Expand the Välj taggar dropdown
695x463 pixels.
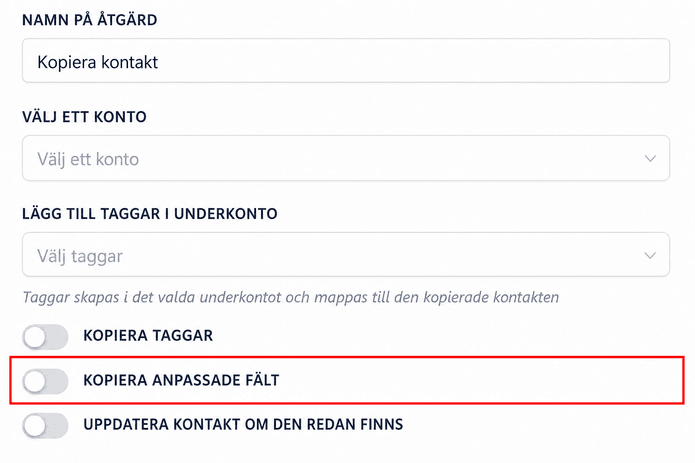click(346, 255)
